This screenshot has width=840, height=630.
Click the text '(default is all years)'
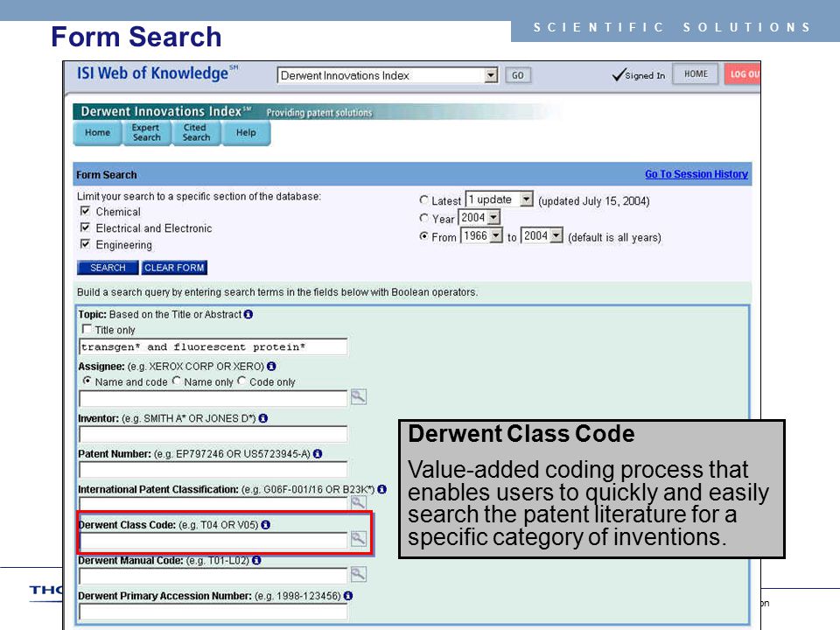pyautogui.click(x=614, y=237)
